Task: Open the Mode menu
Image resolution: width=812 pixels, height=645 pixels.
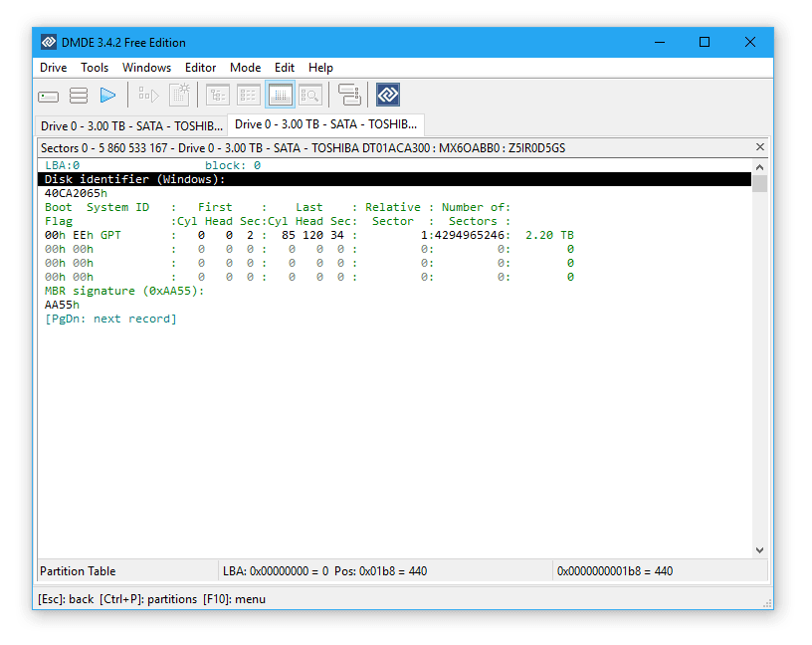Action: (246, 68)
